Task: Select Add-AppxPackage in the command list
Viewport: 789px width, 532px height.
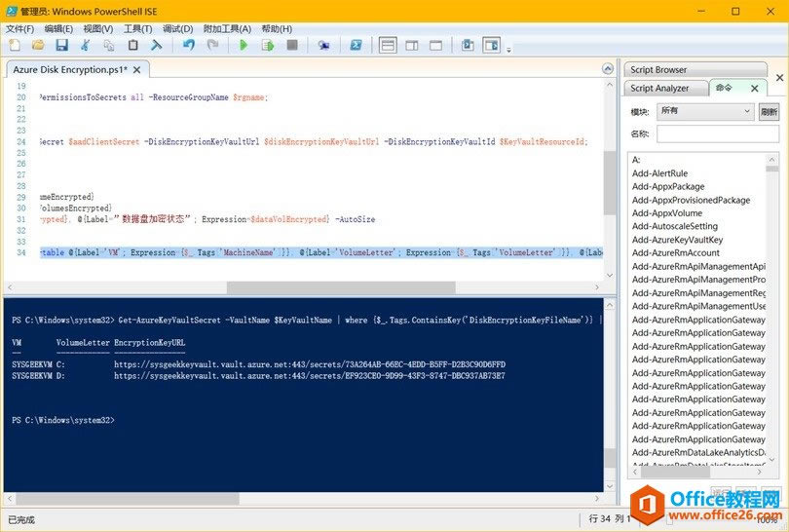Action: pos(668,186)
